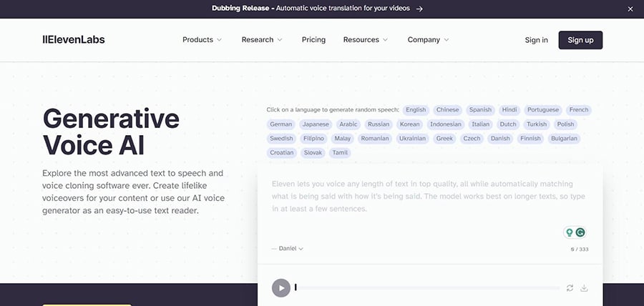Generate speech in Romanian
This screenshot has height=306, width=644.
point(375,139)
